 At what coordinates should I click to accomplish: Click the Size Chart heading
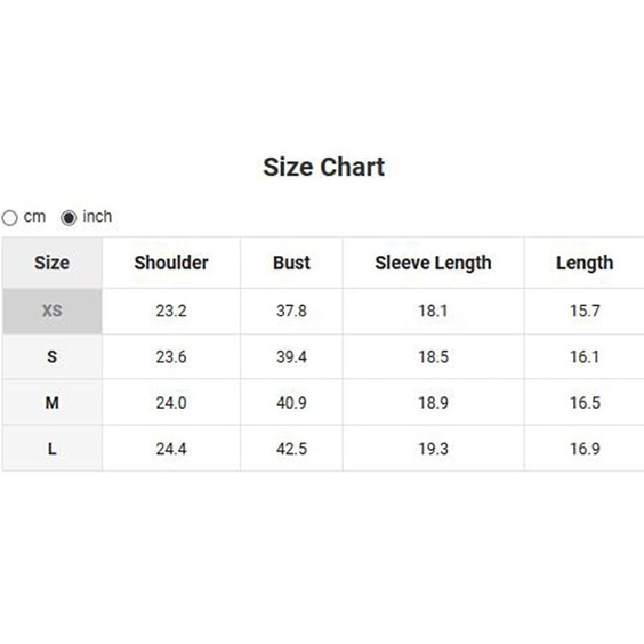[324, 167]
